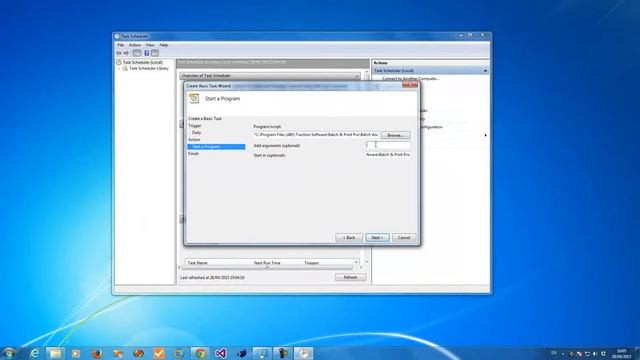Viewport: 640px width, 360px height.
Task: Collapse the Overview of Task Scheduler section
Action: pos(357,76)
